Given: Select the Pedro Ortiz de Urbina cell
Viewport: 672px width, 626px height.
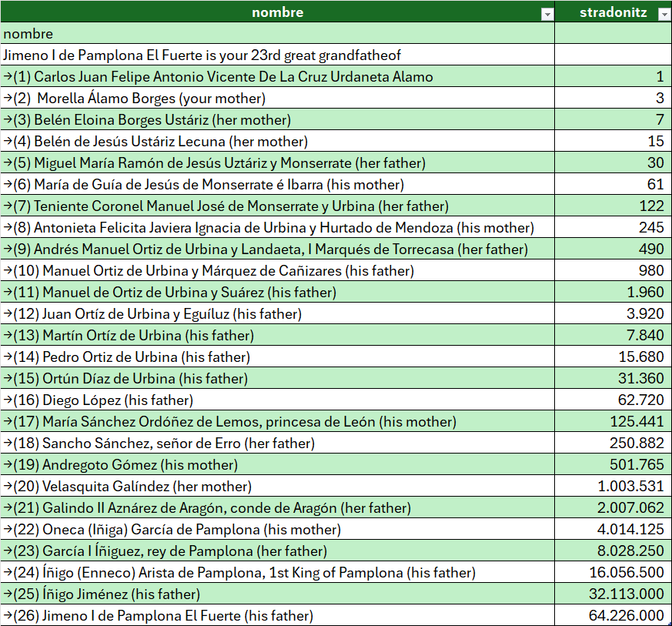Looking at the screenshot, I should pyautogui.click(x=278, y=357).
